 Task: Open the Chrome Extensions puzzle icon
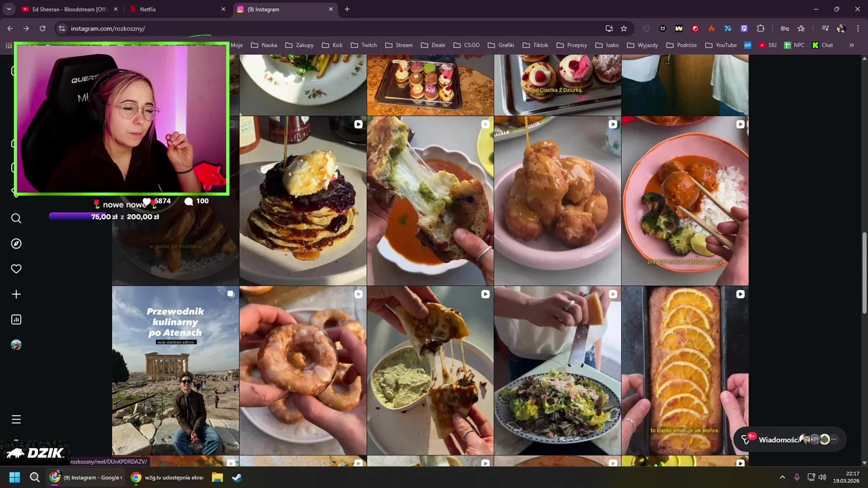760,28
